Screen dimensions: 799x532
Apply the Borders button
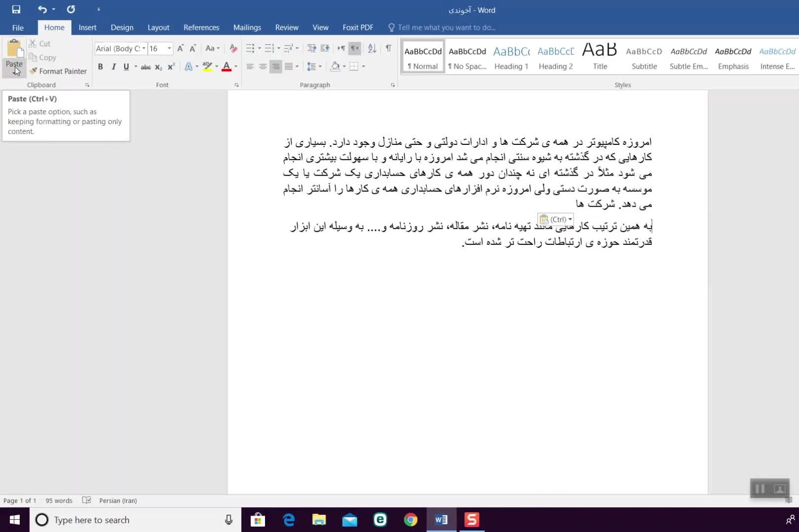pyautogui.click(x=354, y=66)
